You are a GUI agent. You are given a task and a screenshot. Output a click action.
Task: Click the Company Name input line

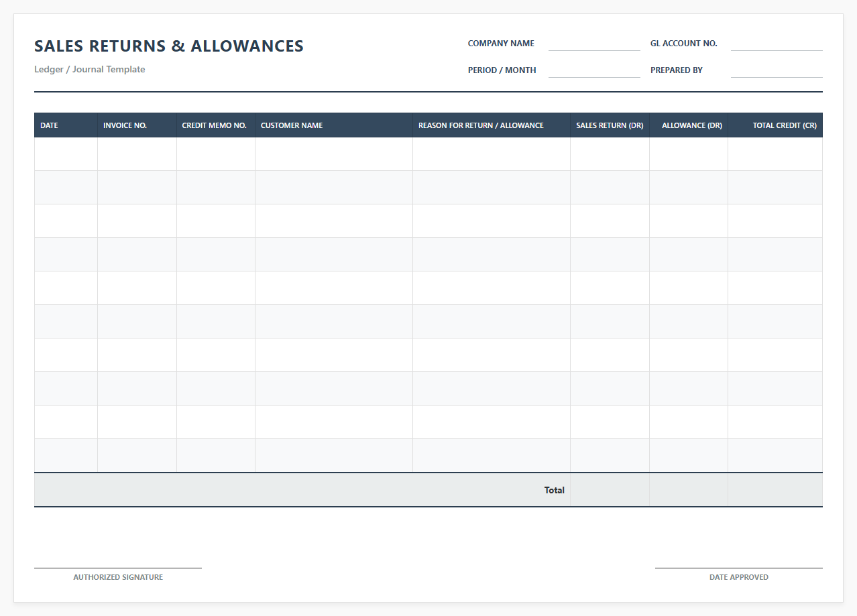point(594,44)
